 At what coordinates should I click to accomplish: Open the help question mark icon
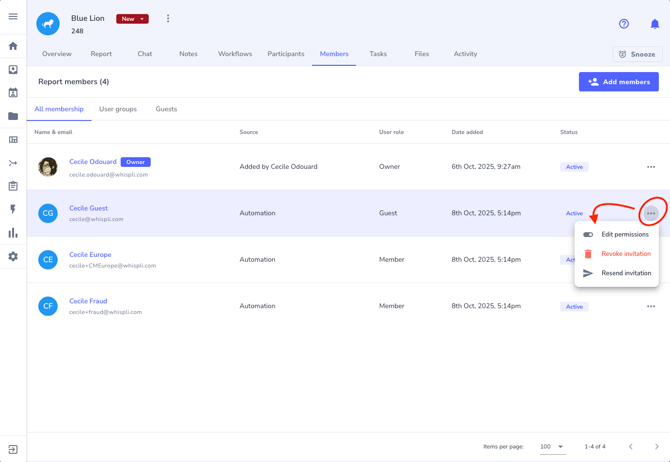(624, 23)
